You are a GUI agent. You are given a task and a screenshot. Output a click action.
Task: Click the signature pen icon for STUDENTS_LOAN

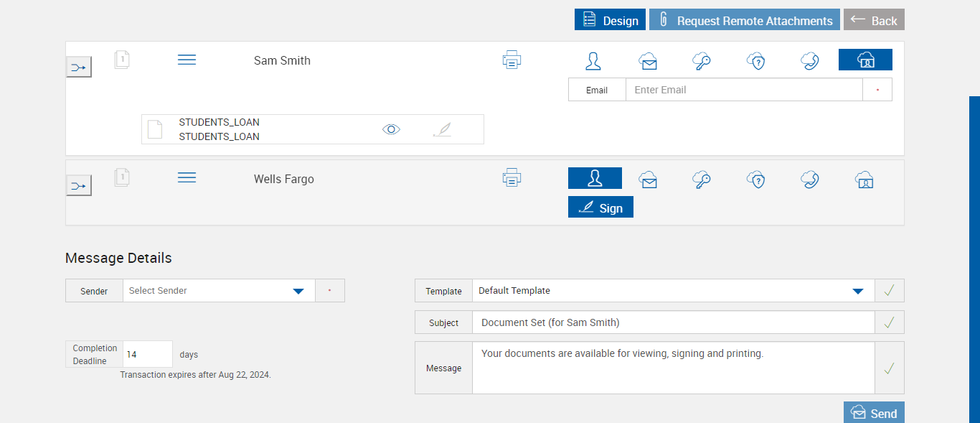[443, 129]
